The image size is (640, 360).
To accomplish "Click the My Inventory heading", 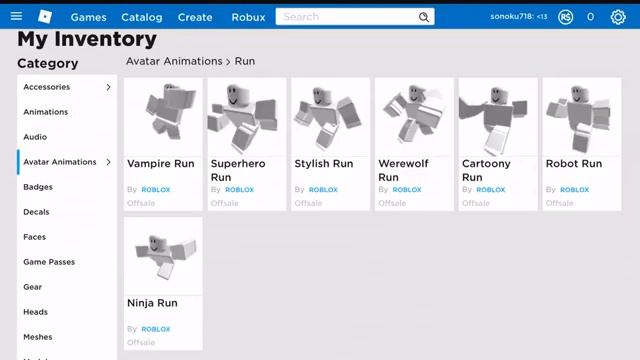I will 87,39.
